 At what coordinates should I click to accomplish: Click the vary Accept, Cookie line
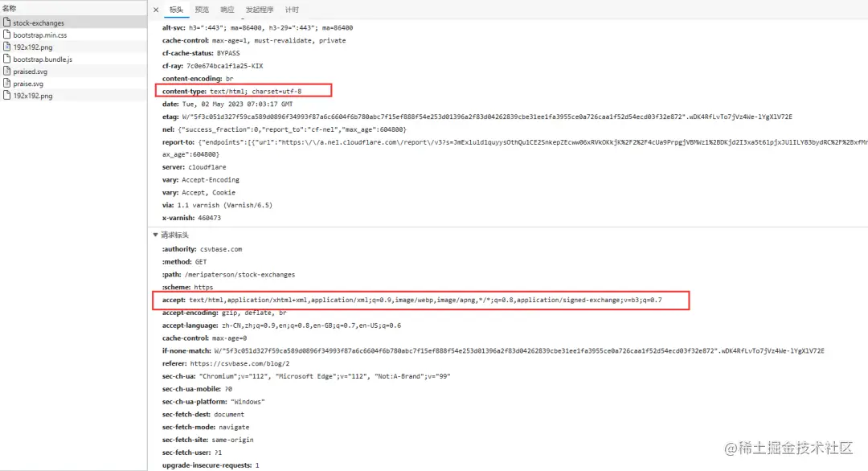(199, 193)
